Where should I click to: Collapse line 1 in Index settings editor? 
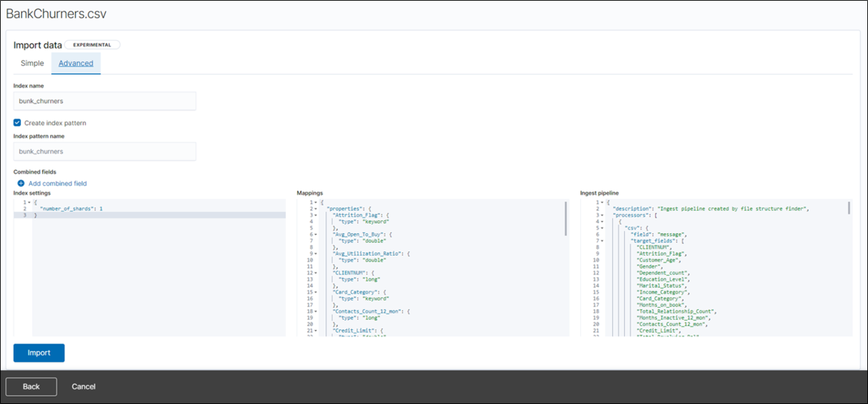pos(27,202)
